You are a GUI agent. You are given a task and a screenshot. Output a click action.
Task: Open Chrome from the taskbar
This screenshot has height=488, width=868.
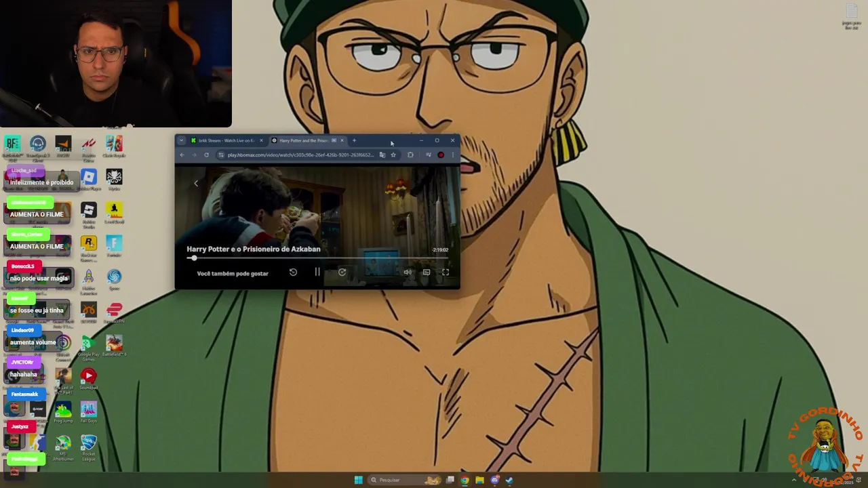[465, 480]
